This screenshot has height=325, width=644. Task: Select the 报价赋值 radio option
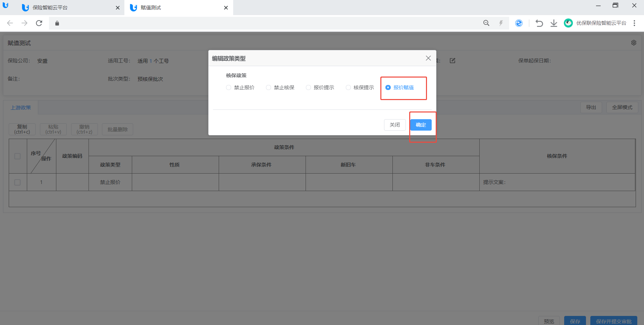(x=399, y=88)
